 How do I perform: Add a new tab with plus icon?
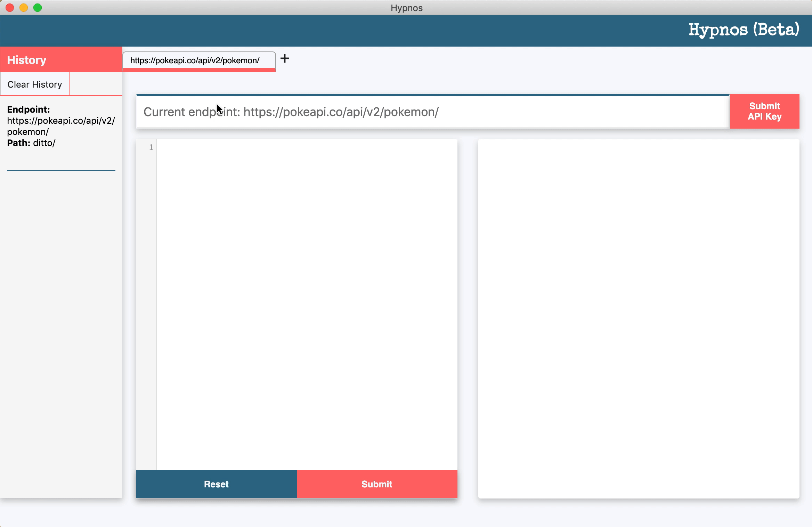pyautogui.click(x=285, y=58)
